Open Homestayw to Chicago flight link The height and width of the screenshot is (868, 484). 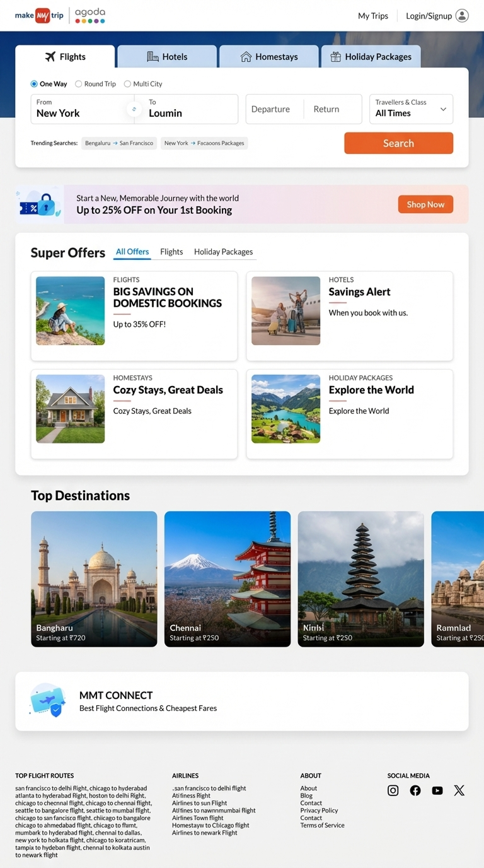point(210,825)
